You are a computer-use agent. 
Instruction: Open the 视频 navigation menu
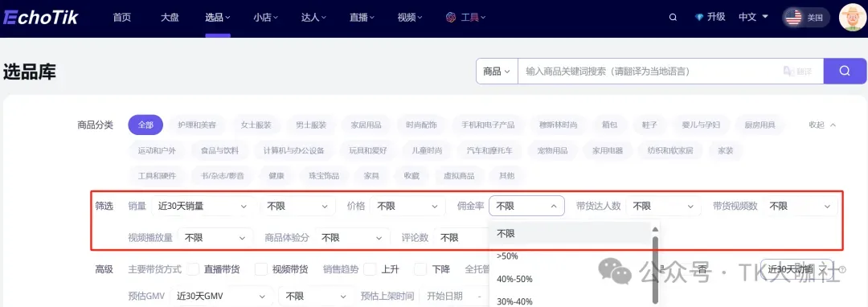(410, 17)
